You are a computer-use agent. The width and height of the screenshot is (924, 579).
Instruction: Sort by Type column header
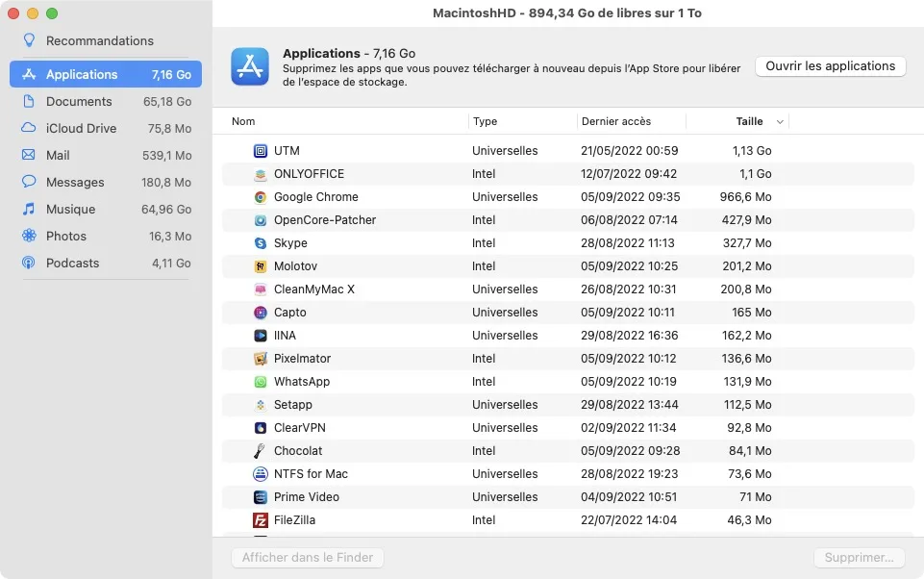click(485, 121)
